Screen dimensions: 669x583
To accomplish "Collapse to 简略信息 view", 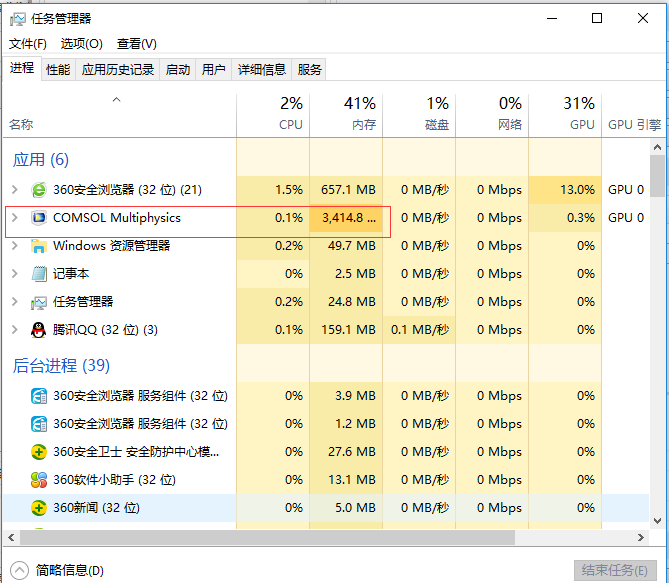I will [x=60, y=570].
